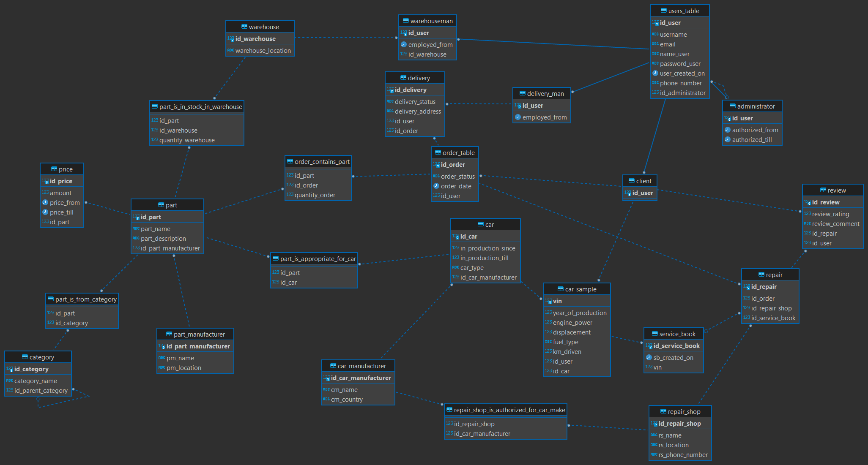
Task: Select the email column in users_table
Action: (x=667, y=44)
